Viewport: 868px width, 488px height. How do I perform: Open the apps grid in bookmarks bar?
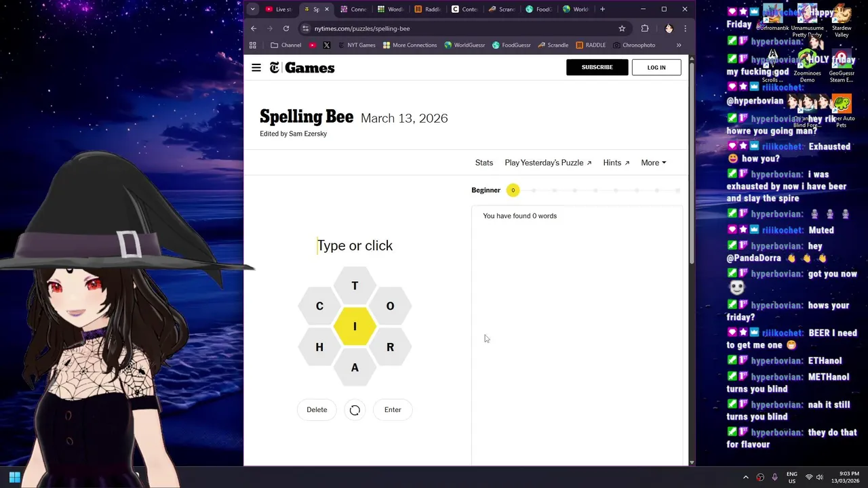(253, 45)
